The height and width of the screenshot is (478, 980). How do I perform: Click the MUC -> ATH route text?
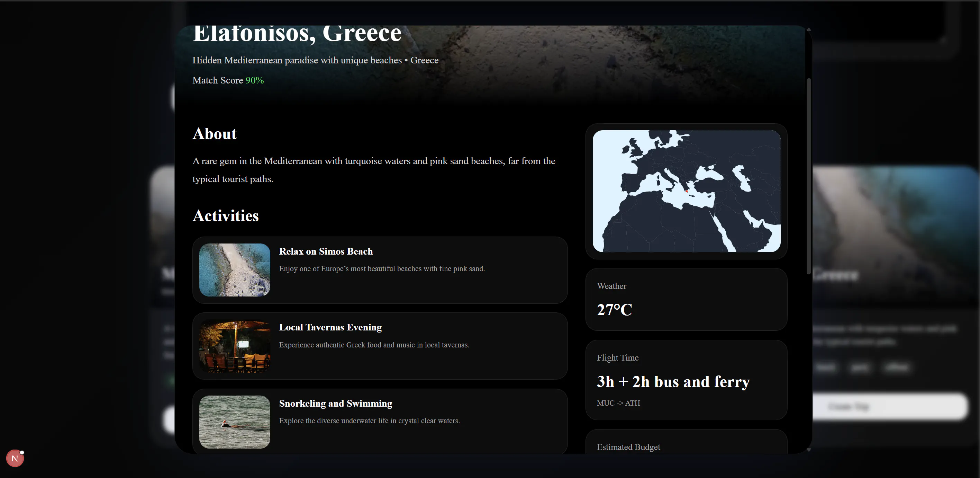coord(618,403)
